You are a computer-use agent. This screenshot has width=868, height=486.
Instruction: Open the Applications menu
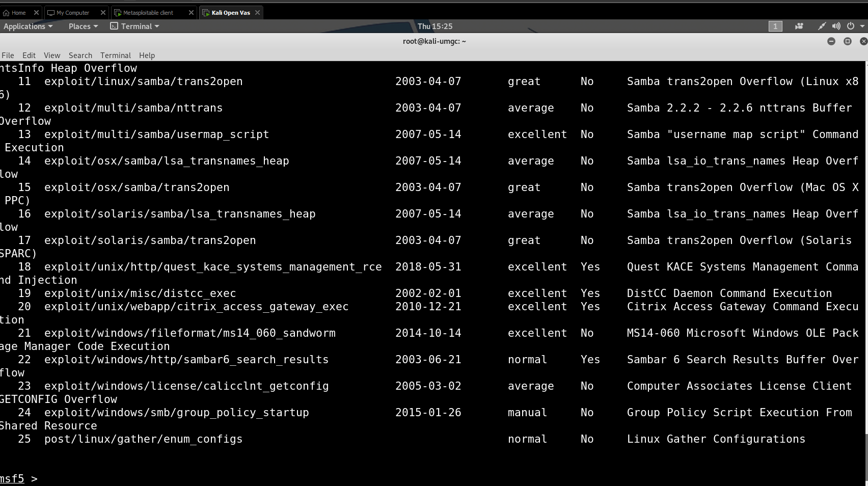pos(28,26)
